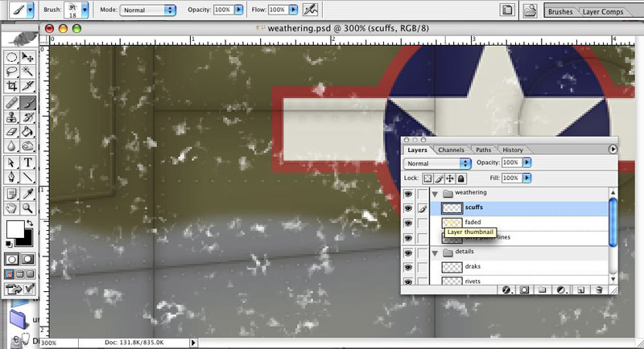
Task: Hide the scuffs layer
Action: click(408, 208)
